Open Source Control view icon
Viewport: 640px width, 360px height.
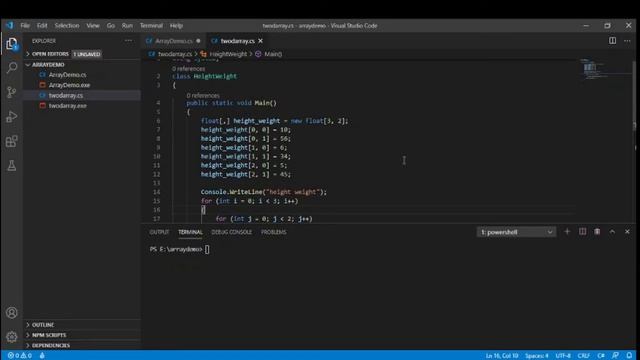[12, 92]
